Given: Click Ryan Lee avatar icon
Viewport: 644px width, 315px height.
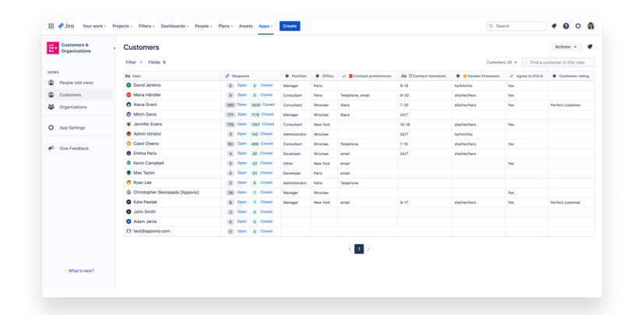Looking at the screenshot, I should coord(128,182).
